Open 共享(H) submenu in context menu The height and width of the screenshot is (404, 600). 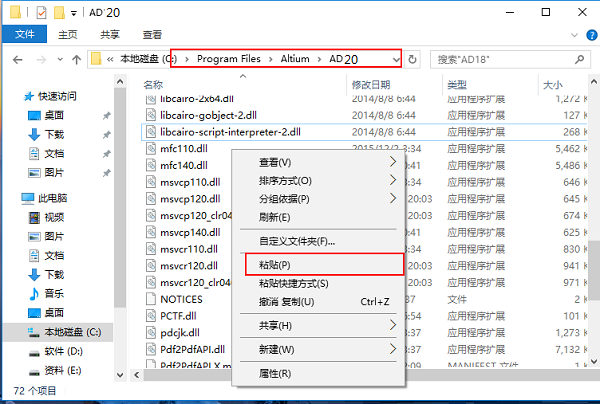click(318, 326)
